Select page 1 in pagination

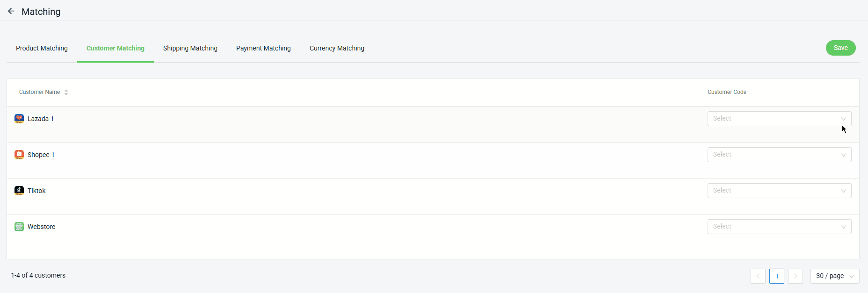click(776, 276)
